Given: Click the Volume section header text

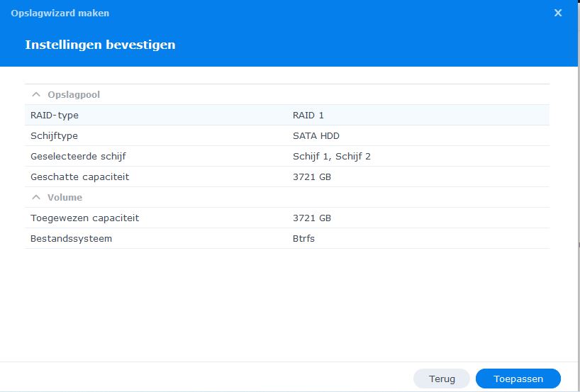Looking at the screenshot, I should [65, 197].
